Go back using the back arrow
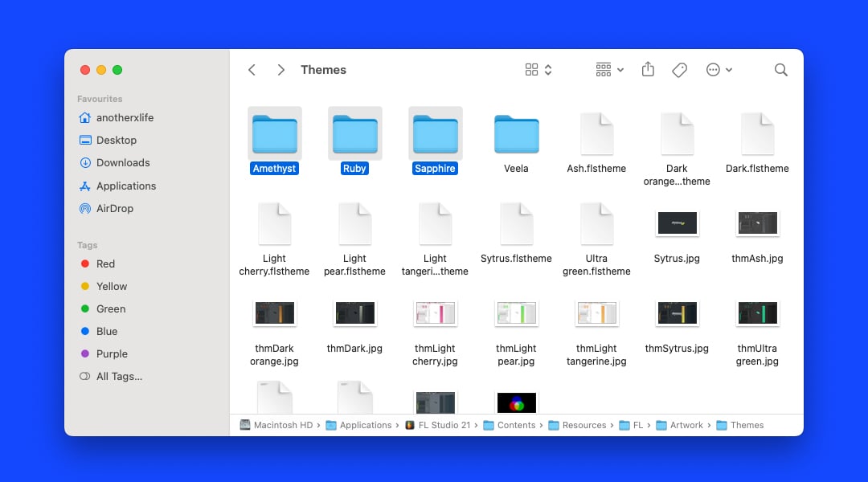This screenshot has height=482, width=868. click(x=252, y=70)
